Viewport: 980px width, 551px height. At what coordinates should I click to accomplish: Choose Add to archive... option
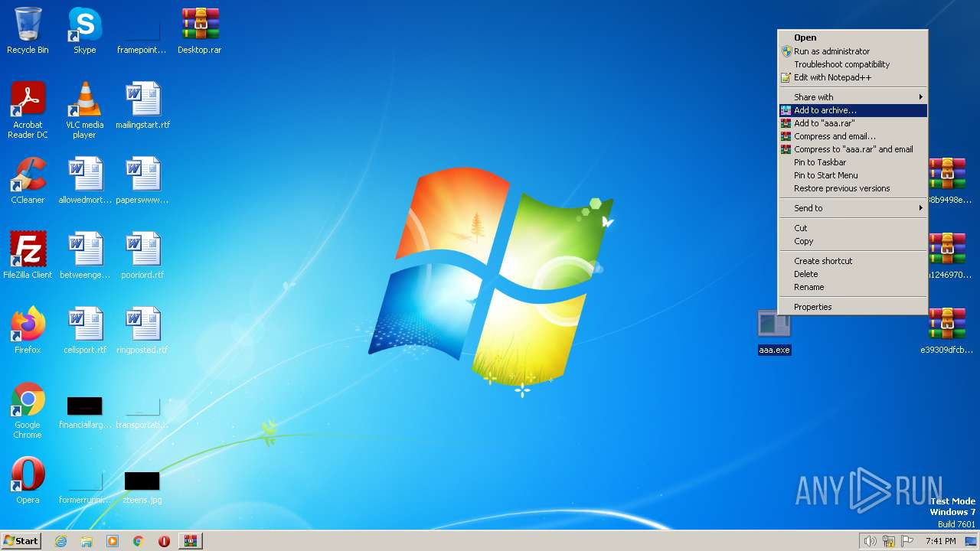[x=853, y=110]
